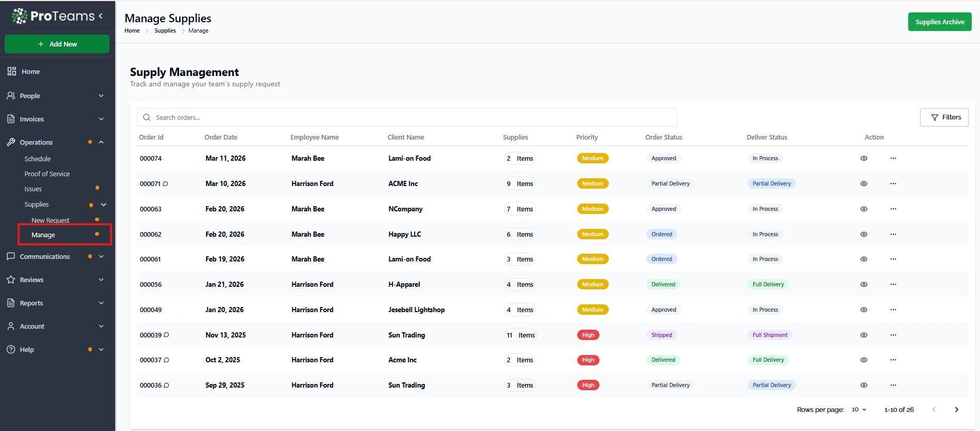Open the Rows per page dropdown

(x=859, y=410)
